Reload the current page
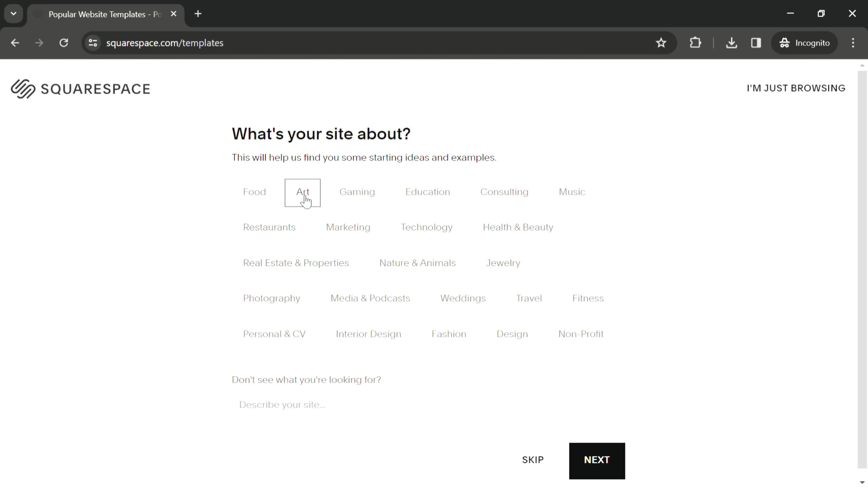 [x=64, y=43]
